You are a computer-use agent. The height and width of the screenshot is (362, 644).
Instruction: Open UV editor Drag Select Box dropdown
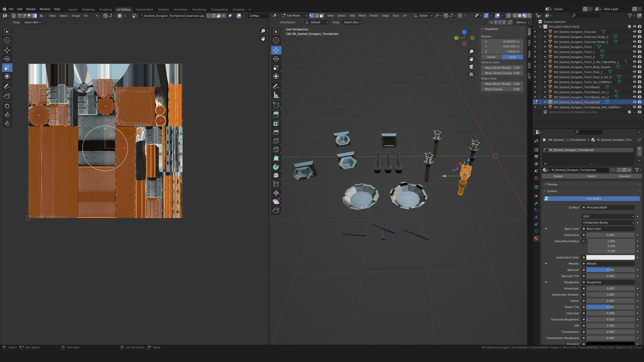(33, 22)
